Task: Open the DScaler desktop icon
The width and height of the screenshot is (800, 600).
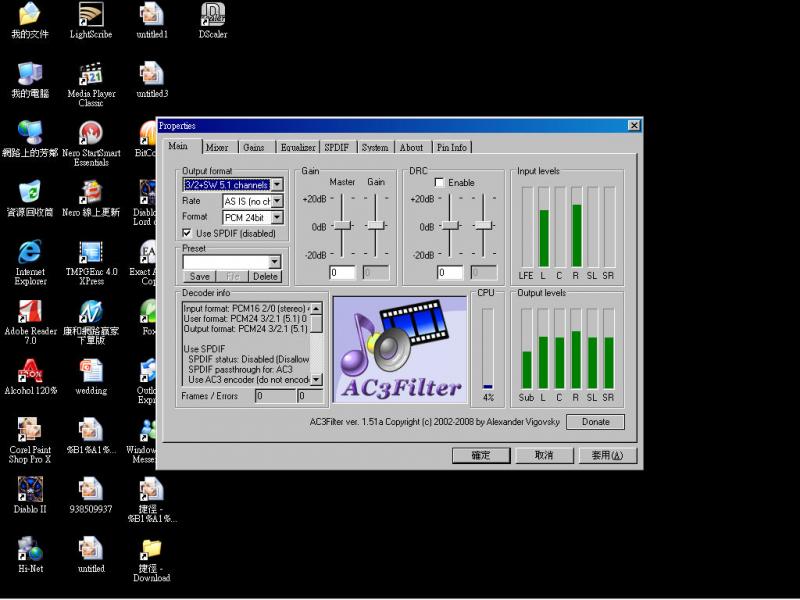Action: 212,15
